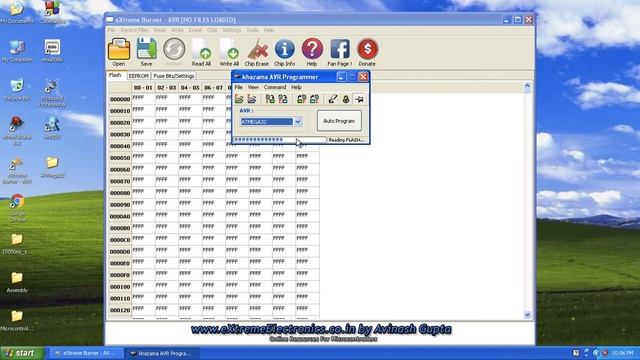Click Khazama load FLASH file icon
Image resolution: width=640 pixels, height=360 pixels.
coord(239,99)
